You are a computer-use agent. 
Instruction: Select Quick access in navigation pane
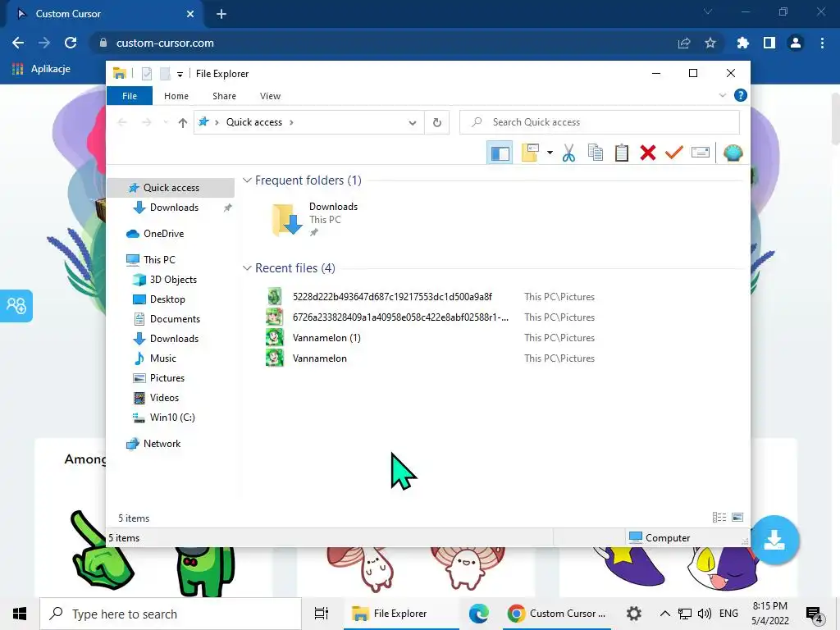coord(171,188)
